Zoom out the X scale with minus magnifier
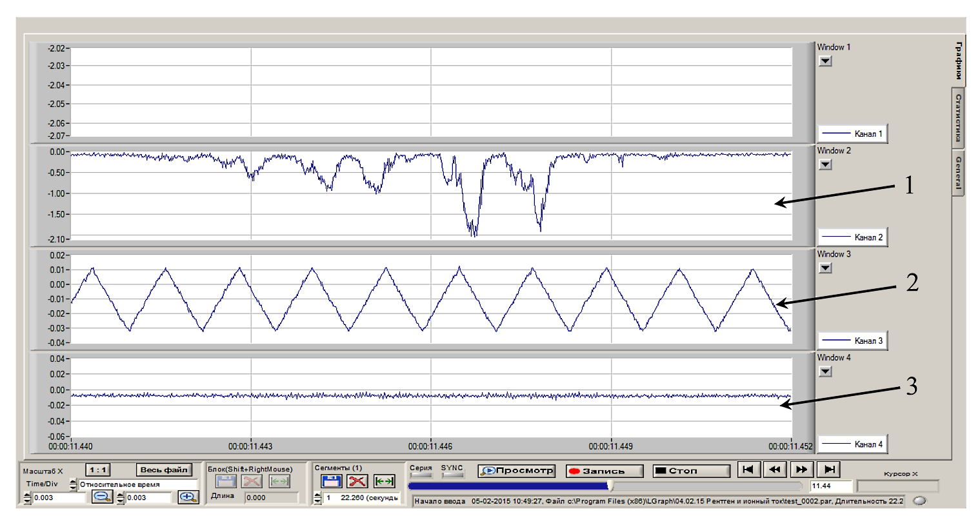Viewport: 980px width, 525px height. 102,497
